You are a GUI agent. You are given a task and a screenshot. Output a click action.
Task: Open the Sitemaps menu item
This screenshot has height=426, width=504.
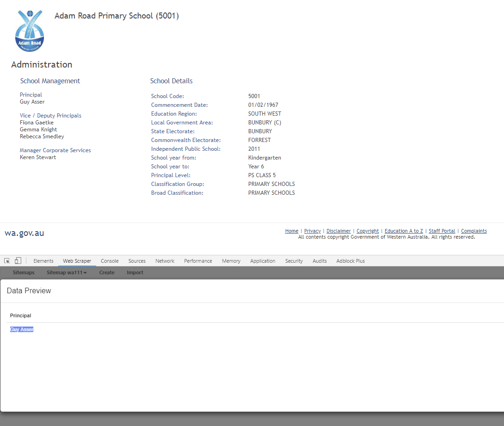click(24, 272)
